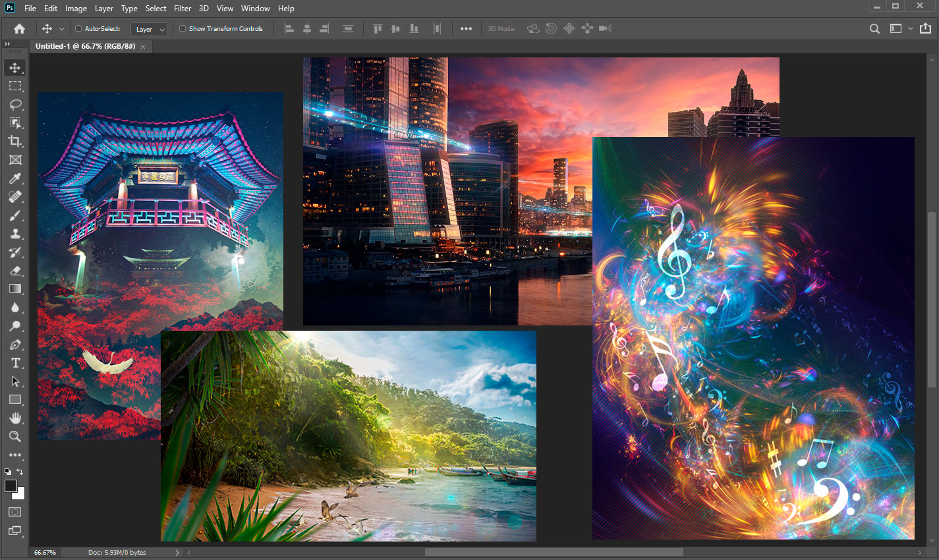Activate the Horizontal Type tool
The image size is (939, 560).
point(15,363)
